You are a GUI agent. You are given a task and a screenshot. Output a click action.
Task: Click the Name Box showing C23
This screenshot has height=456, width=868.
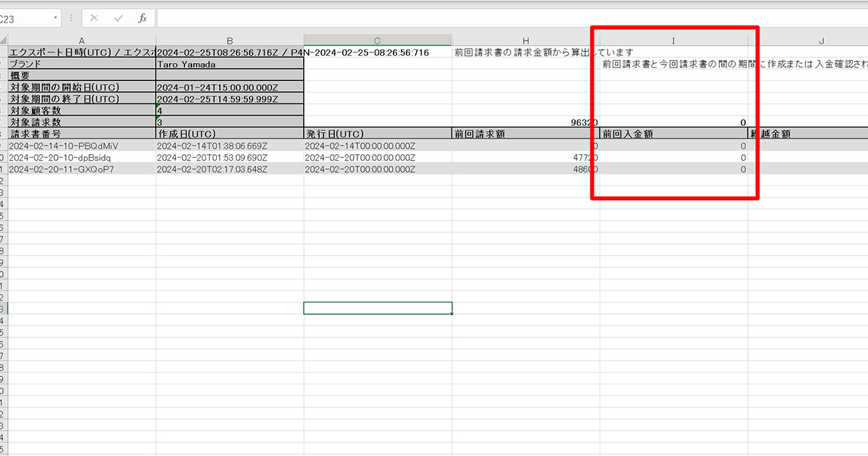point(25,18)
